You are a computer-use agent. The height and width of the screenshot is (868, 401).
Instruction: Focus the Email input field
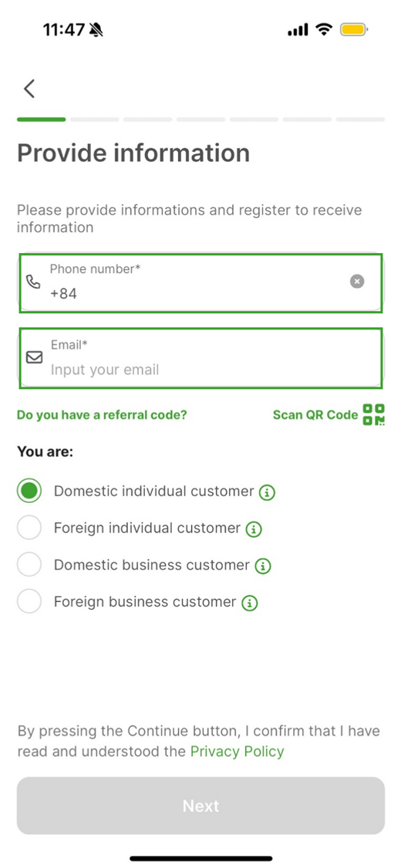pos(200,358)
